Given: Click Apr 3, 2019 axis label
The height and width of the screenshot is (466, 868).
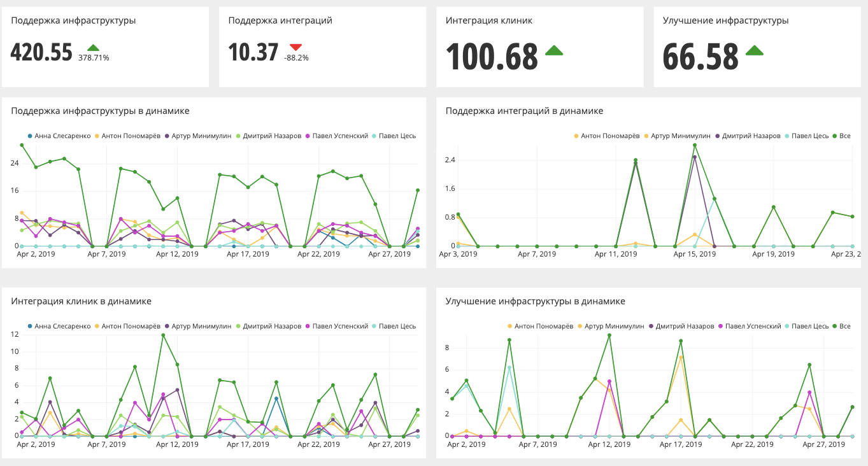Looking at the screenshot, I should click(x=459, y=254).
